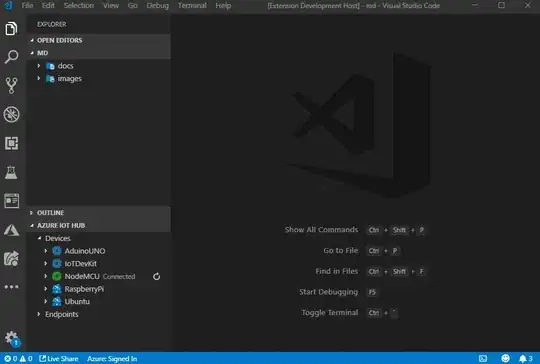Open the Live Share view icon
Image resolution: width=540 pixels, height=364 pixels.
tap(11, 259)
